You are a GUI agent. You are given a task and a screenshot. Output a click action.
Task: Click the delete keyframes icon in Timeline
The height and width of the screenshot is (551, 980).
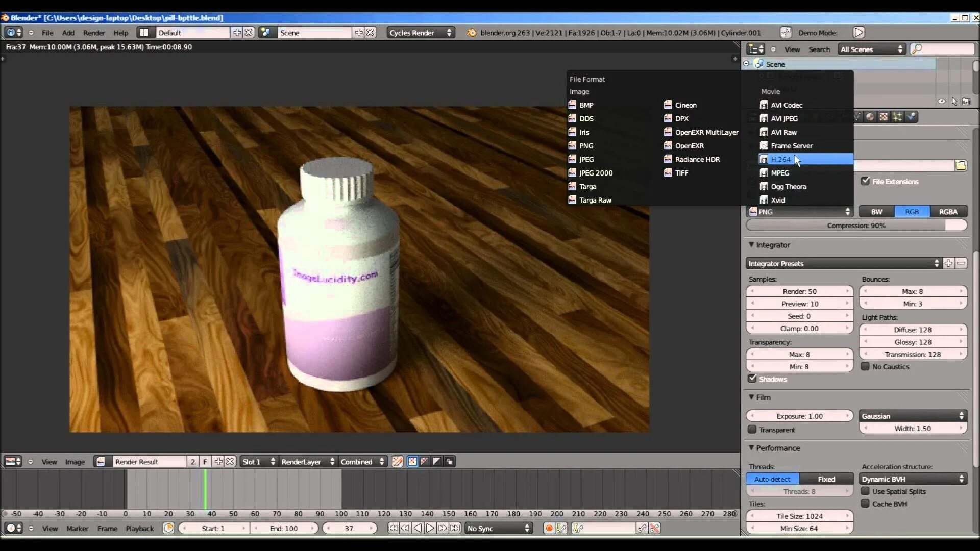pos(655,529)
